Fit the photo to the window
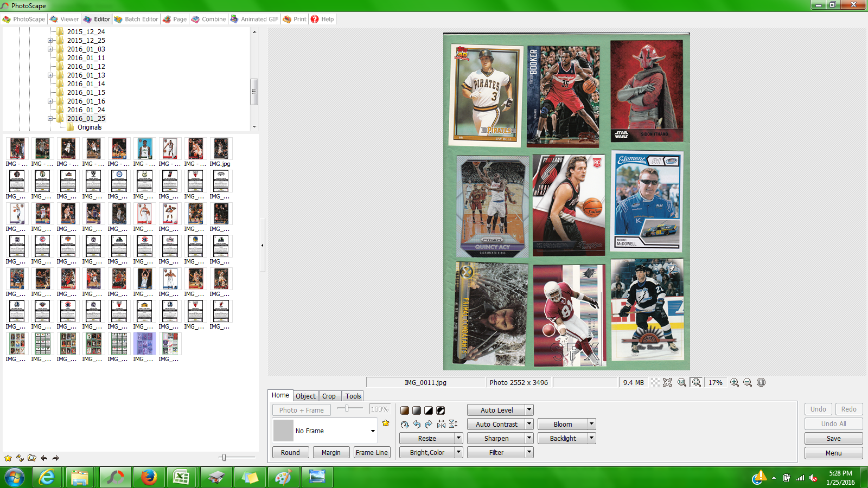 pos(696,382)
